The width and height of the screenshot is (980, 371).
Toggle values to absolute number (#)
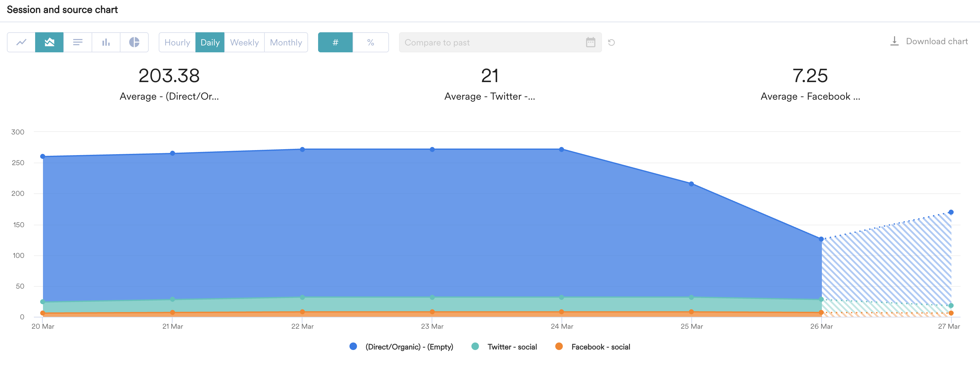click(335, 42)
